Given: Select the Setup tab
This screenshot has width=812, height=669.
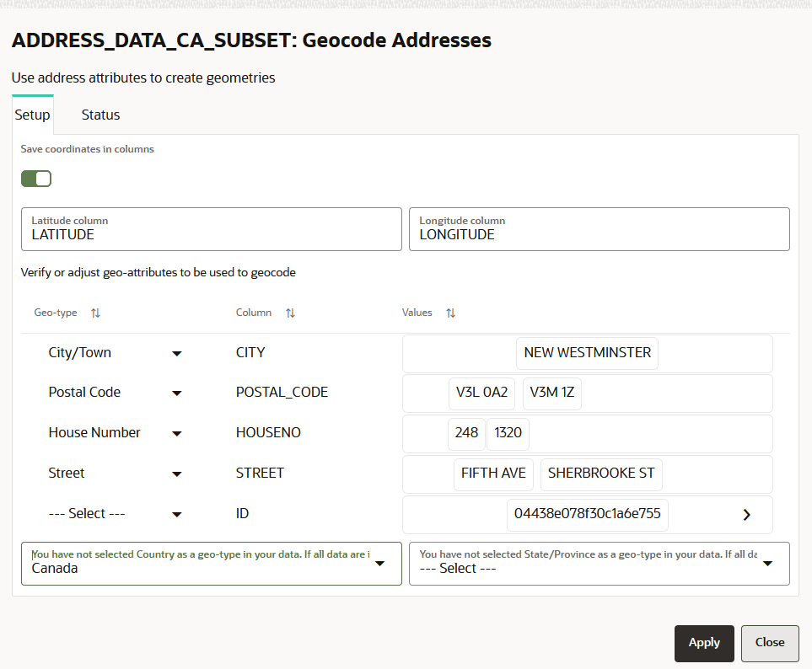Looking at the screenshot, I should coord(32,115).
